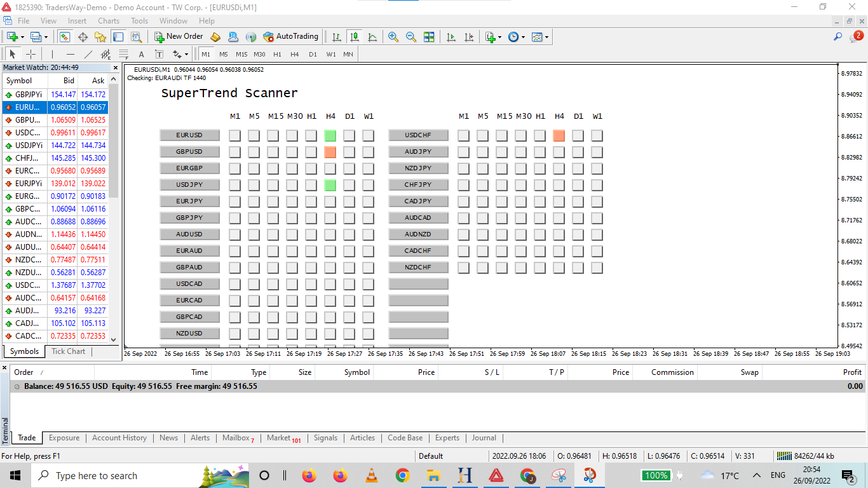The width and height of the screenshot is (868, 488).
Task: Switch chart to line chart mode
Action: click(372, 37)
